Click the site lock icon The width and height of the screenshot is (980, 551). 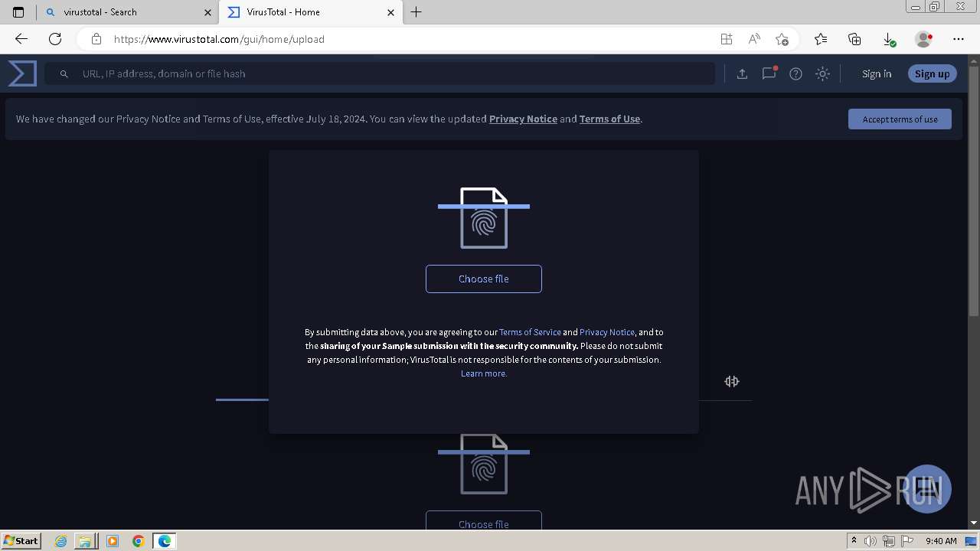(x=96, y=39)
